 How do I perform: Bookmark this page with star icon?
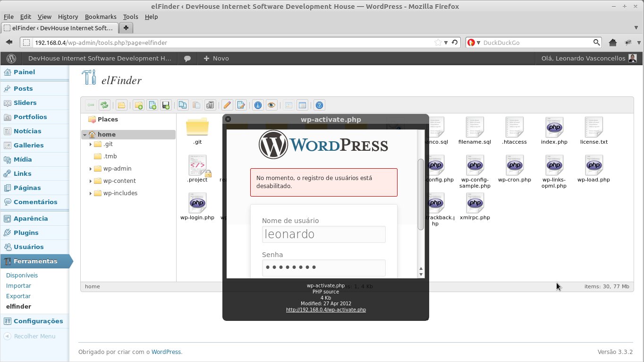(438, 43)
